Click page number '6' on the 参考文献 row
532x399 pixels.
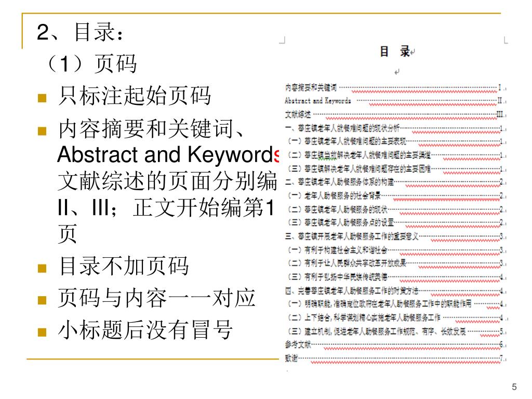[501, 345]
